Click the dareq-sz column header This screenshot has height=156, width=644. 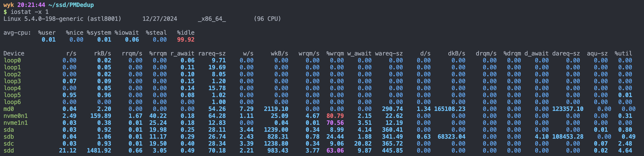(x=566, y=53)
